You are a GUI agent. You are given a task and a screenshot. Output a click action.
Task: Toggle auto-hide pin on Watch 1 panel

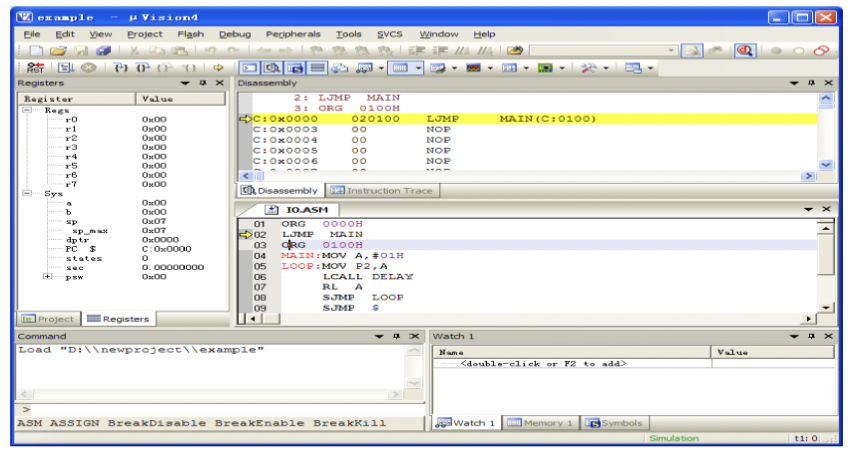click(811, 336)
